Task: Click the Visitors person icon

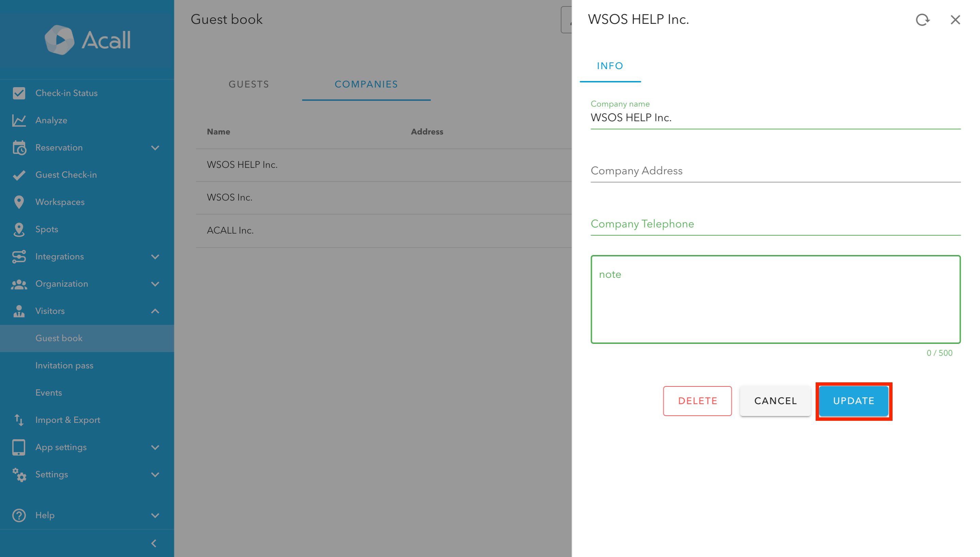Action: 19,311
